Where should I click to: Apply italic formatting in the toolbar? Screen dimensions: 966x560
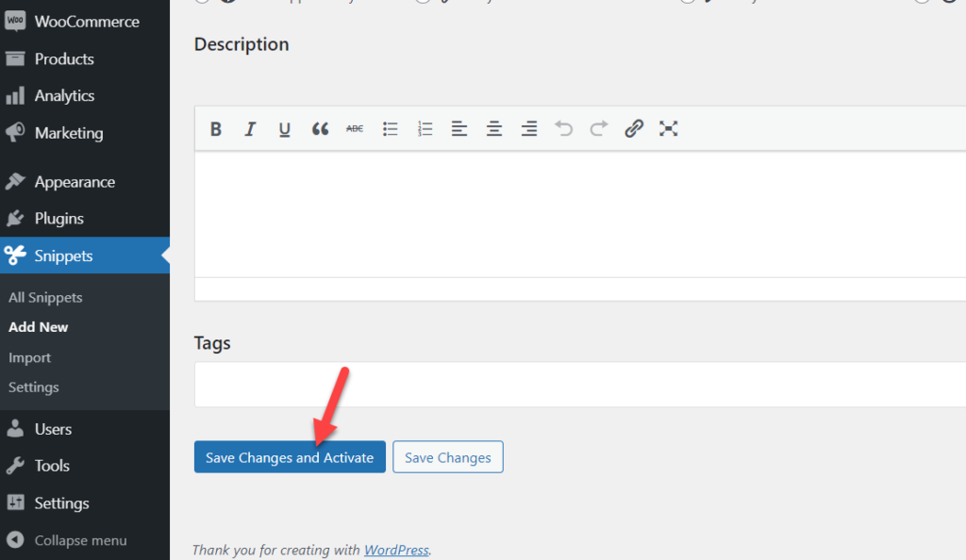pyautogui.click(x=250, y=128)
